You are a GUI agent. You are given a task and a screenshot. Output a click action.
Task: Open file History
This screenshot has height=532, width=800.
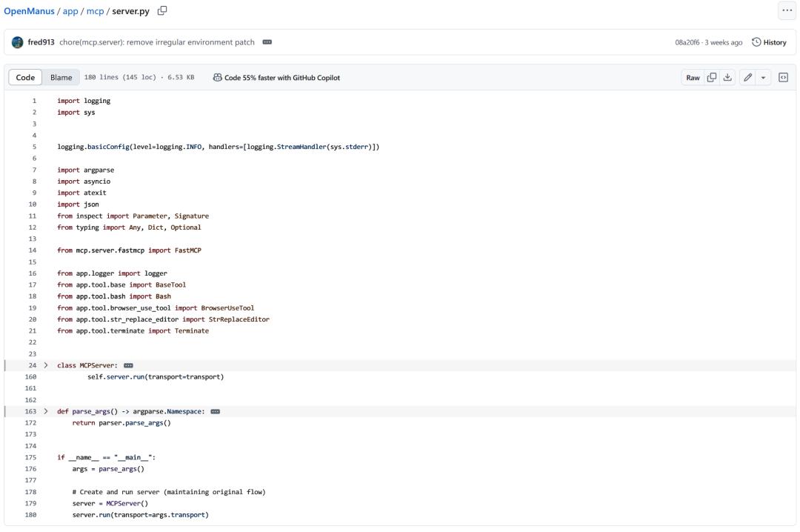pos(769,42)
